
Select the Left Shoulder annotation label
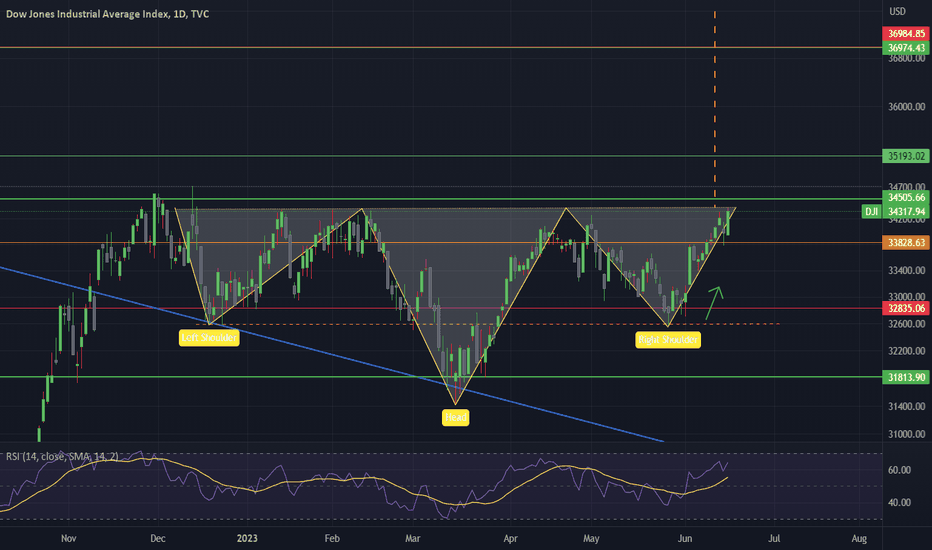pos(209,338)
